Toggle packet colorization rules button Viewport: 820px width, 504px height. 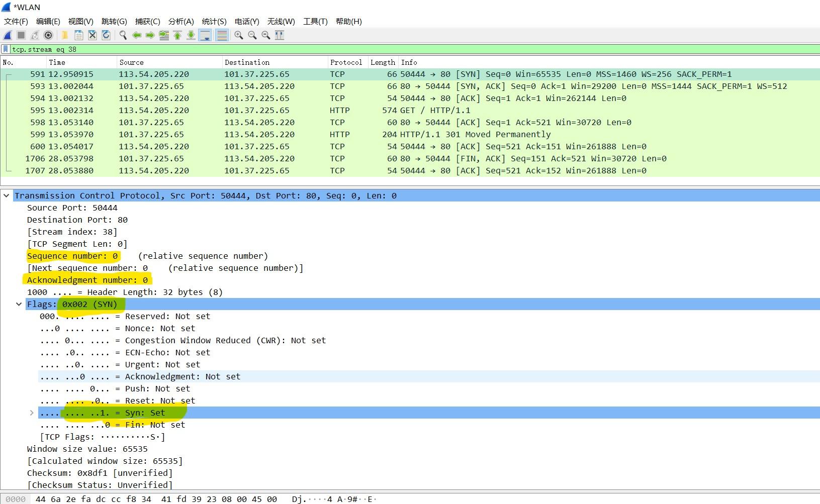click(222, 35)
